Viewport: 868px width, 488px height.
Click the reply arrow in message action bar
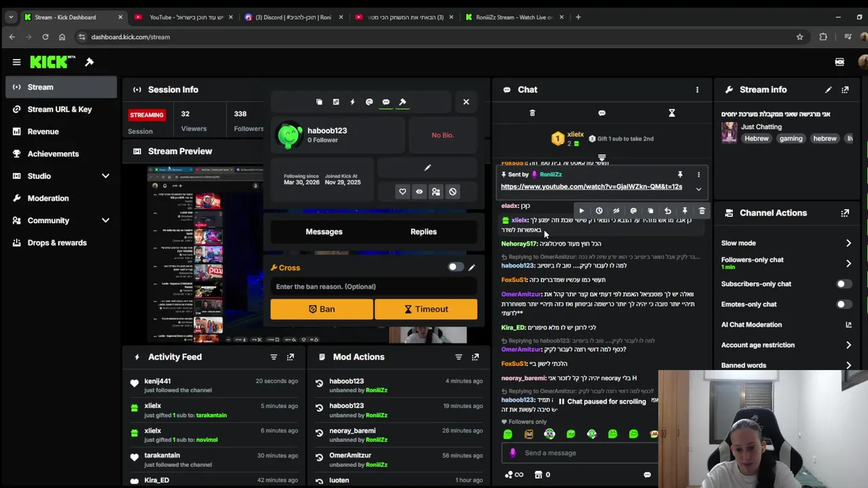pyautogui.click(x=668, y=211)
